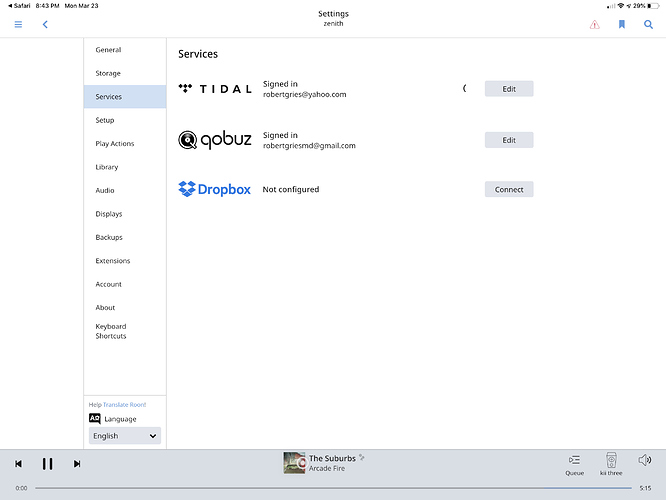This screenshot has height=500, width=666.
Task: Skip to the previous track
Action: click(18, 463)
